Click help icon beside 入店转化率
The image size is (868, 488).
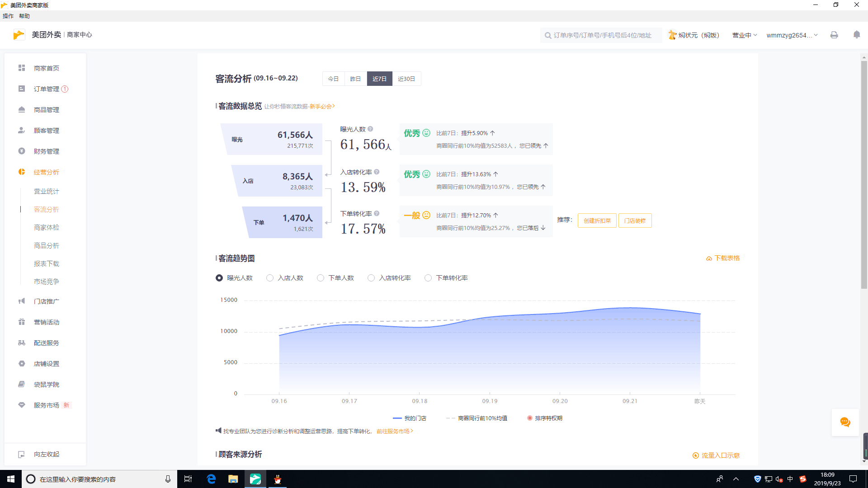[377, 172]
